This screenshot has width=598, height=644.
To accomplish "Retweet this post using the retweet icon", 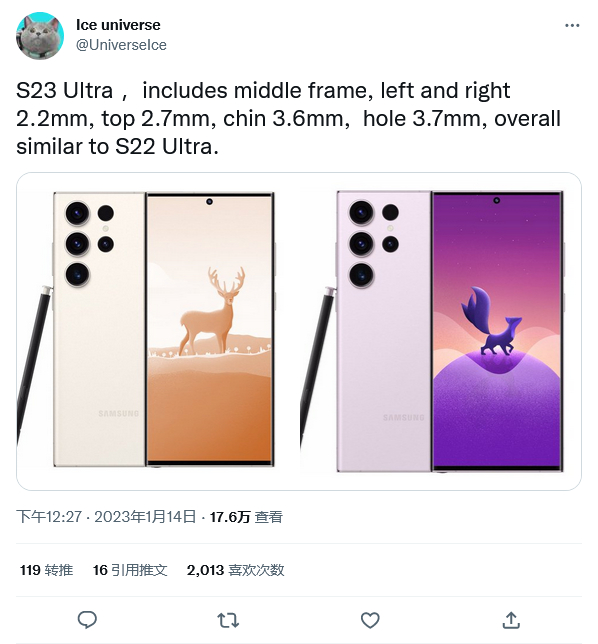I will click(x=228, y=620).
